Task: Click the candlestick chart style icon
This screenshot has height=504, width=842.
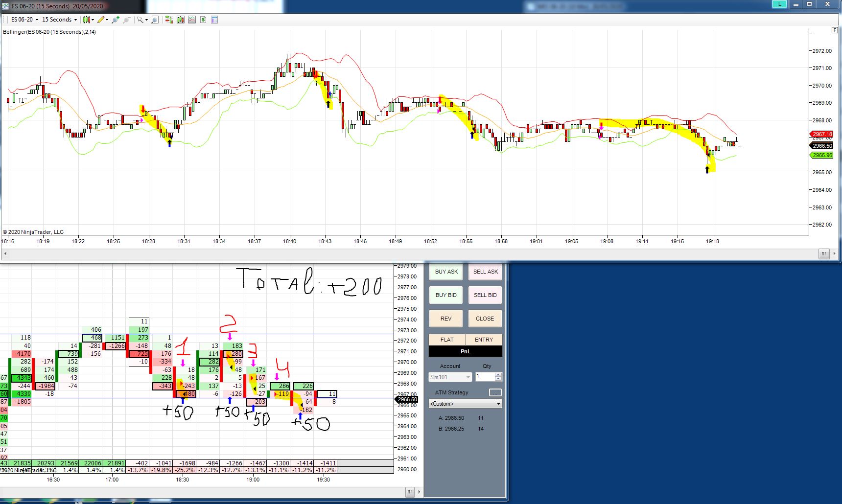Action: click(x=86, y=20)
